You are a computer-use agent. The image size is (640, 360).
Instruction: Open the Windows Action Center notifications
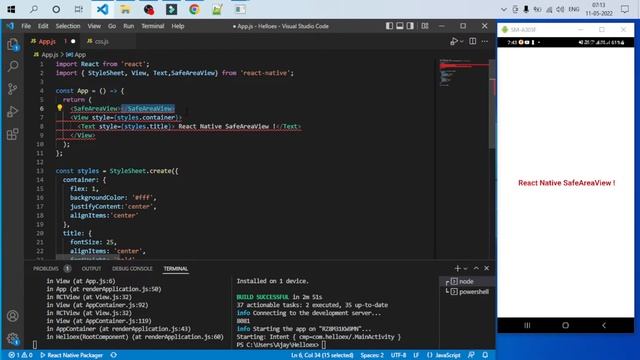coord(625,9)
